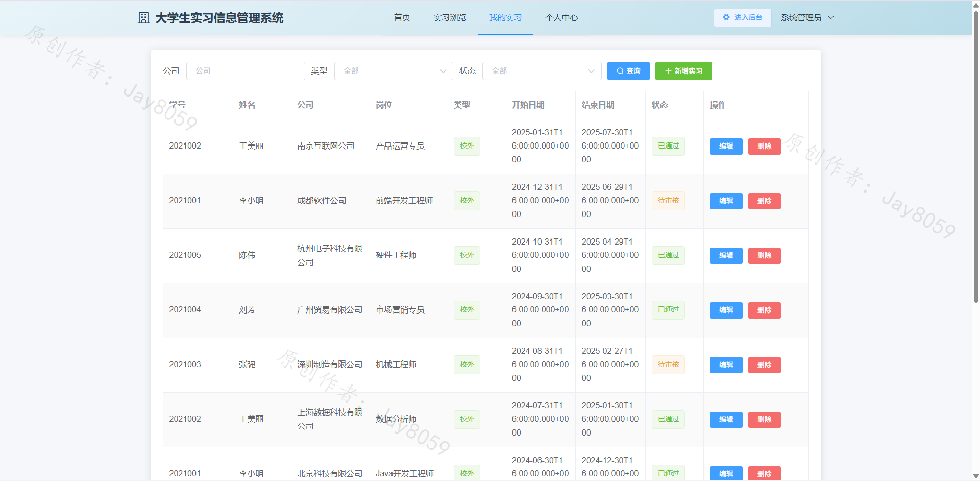
Task: Open the 状态 dropdown selector
Action: click(542, 71)
